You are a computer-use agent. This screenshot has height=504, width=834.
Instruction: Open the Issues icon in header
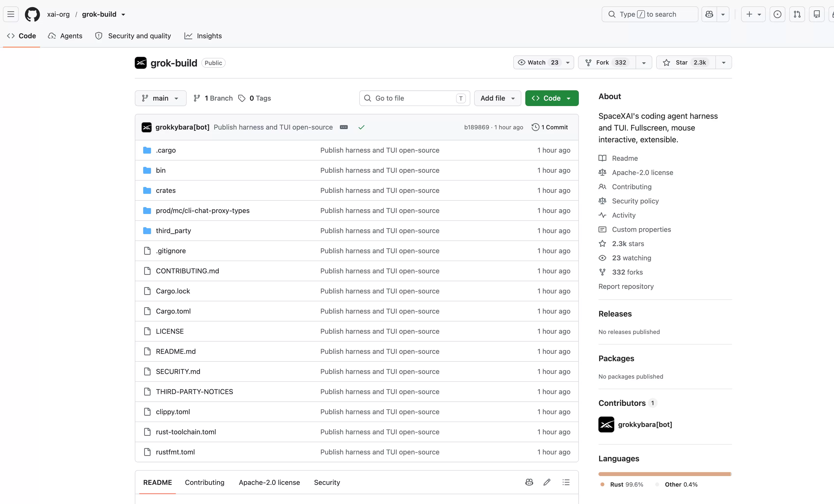[x=778, y=14]
